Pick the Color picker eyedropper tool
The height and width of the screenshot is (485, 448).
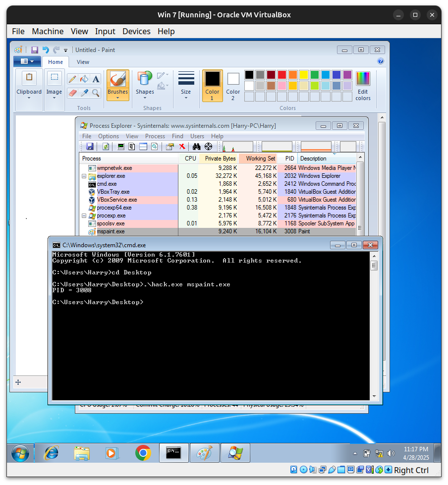pyautogui.click(x=84, y=93)
